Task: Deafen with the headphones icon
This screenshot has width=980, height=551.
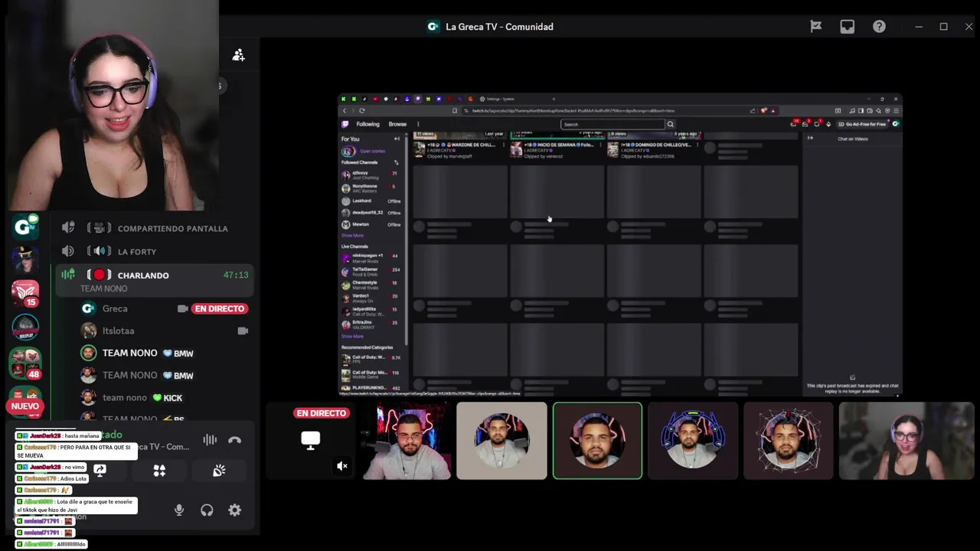Action: (207, 510)
